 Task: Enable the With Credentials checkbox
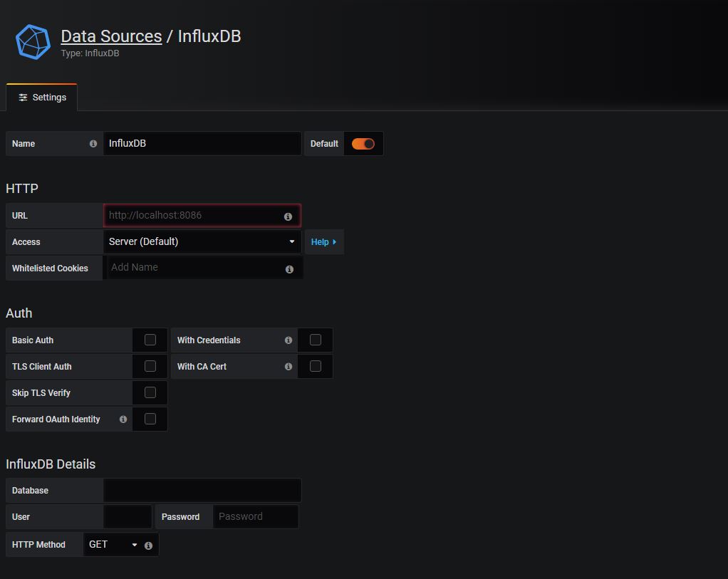click(316, 340)
